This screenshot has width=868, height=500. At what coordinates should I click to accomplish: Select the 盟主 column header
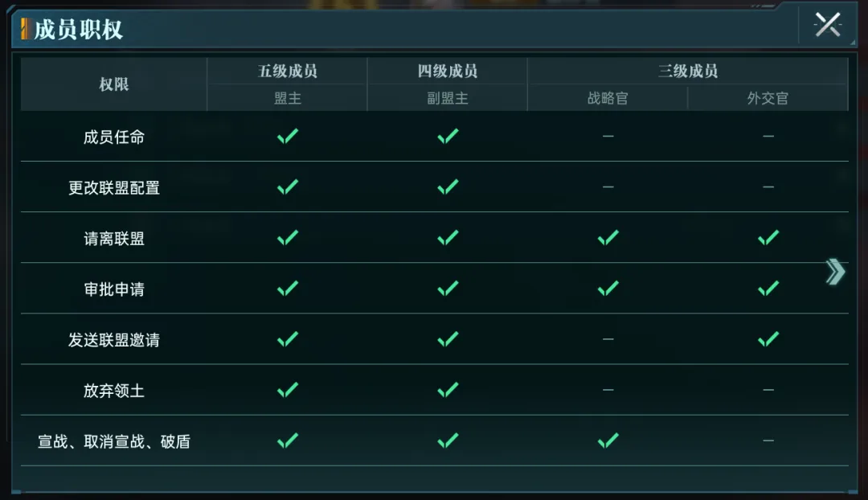tap(287, 98)
